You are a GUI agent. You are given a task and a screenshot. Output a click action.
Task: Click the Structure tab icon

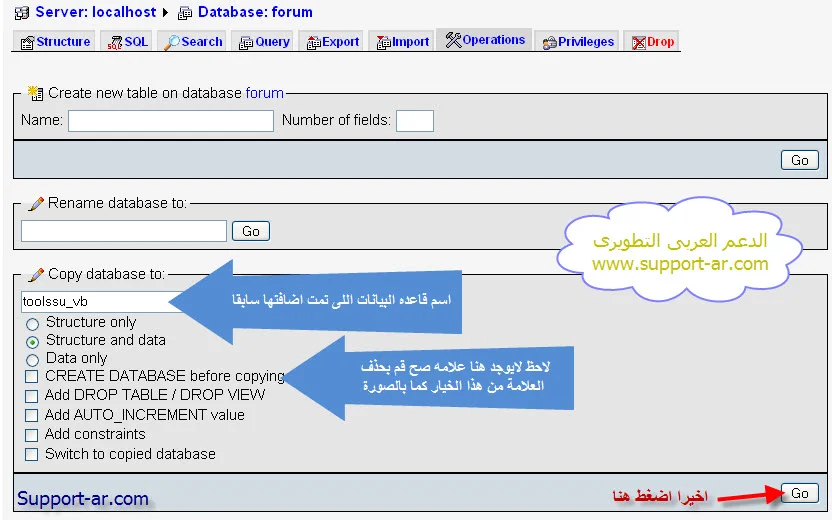click(27, 42)
